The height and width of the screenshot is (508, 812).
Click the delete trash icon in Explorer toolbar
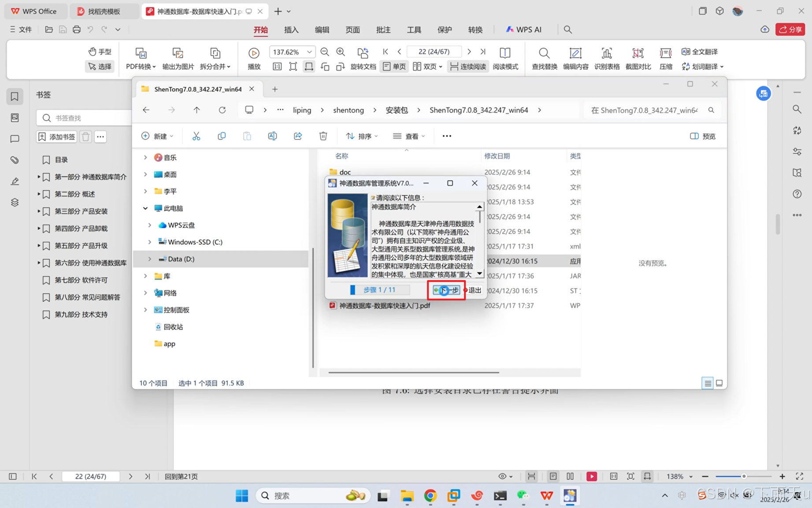tap(323, 136)
